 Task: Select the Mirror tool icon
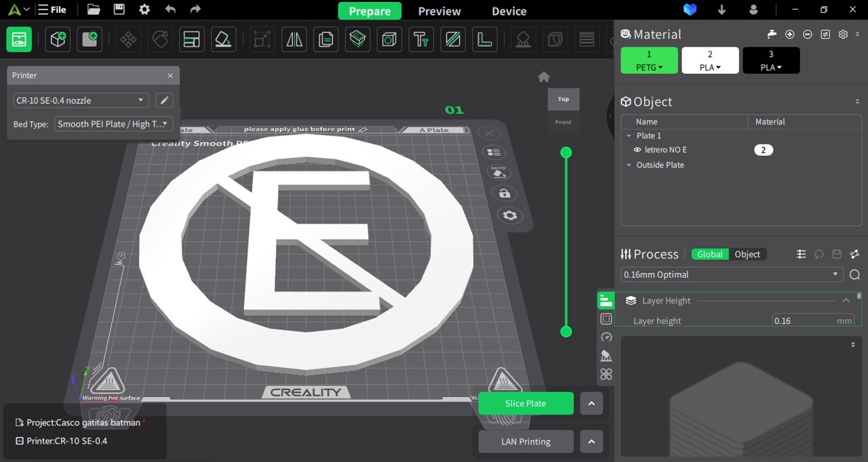click(x=294, y=39)
